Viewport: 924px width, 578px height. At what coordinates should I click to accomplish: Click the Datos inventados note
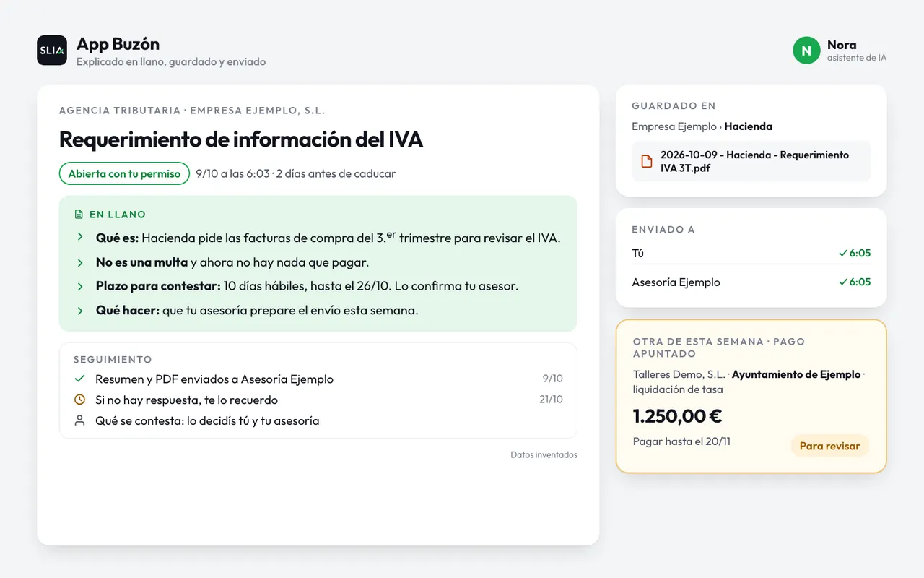(544, 455)
